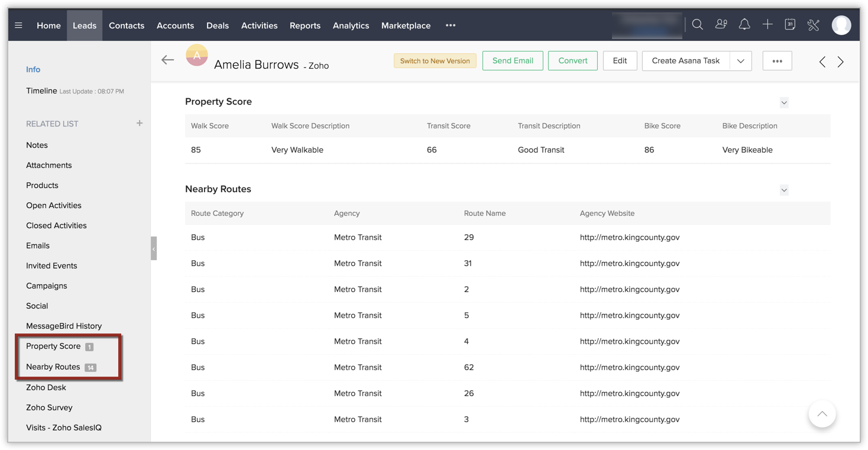Viewport: 868px width, 450px height.
Task: Collapse the left sidebar panel handle
Action: 154,249
